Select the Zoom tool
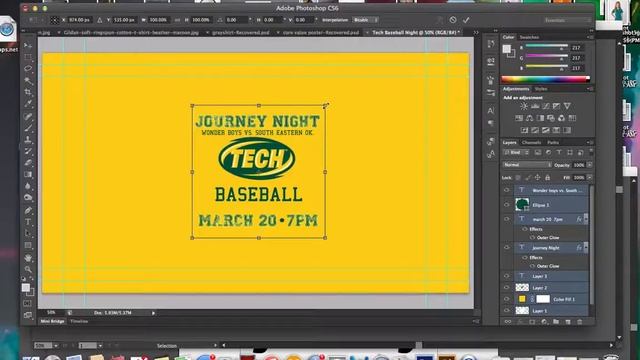This screenshot has width=640, height=360. click(x=28, y=269)
